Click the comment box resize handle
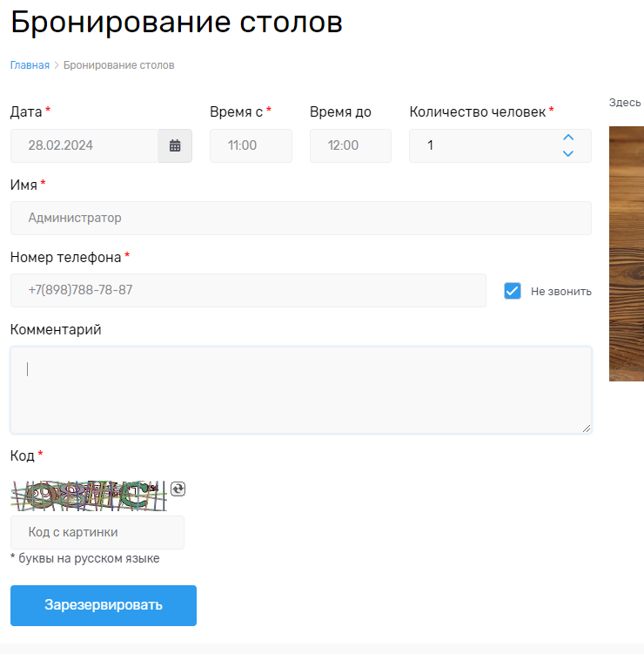This screenshot has height=654, width=644. tap(587, 428)
